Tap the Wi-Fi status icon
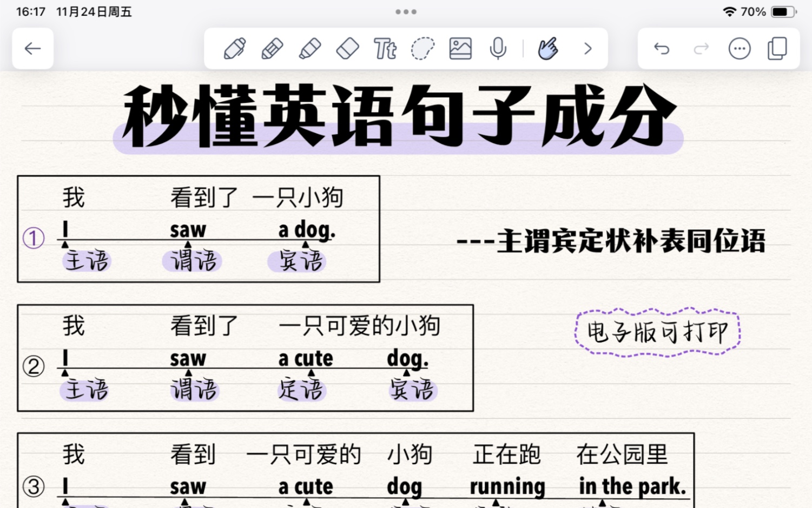The width and height of the screenshot is (812, 508). (x=730, y=11)
